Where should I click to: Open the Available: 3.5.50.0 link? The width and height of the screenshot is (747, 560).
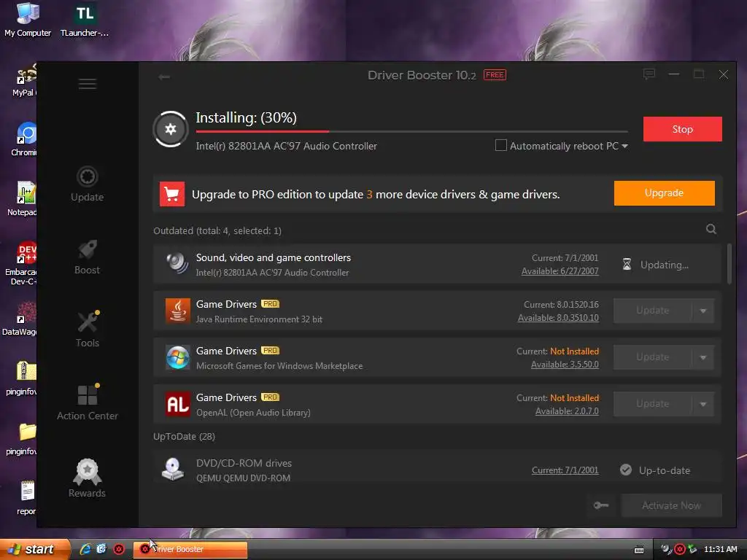565,365
